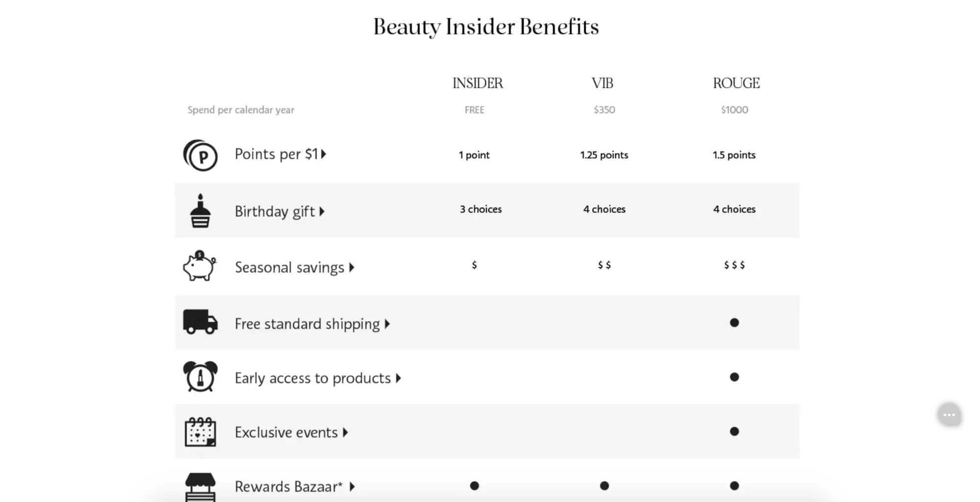Select the INSIDER tier column header
The image size is (980, 502).
pos(477,83)
